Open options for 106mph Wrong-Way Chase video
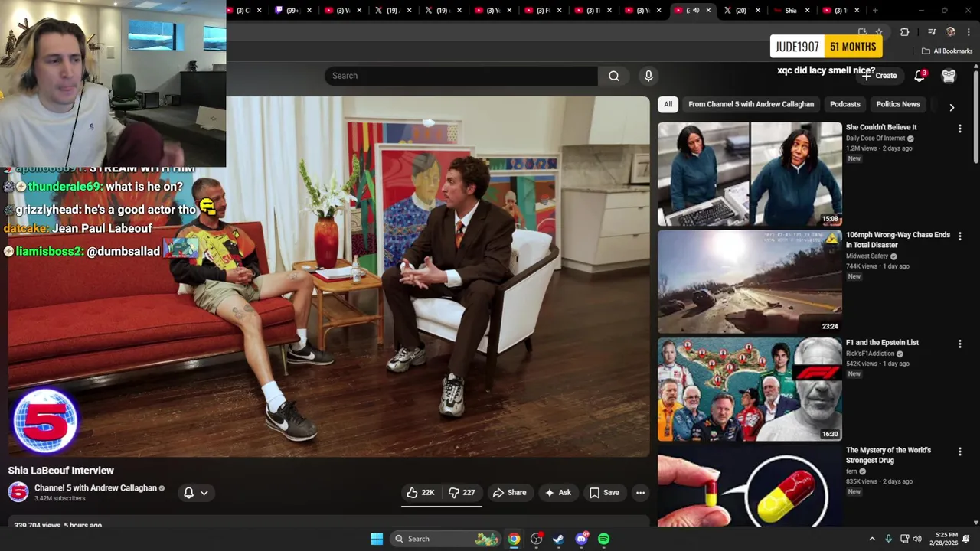The width and height of the screenshot is (980, 551). (959, 236)
